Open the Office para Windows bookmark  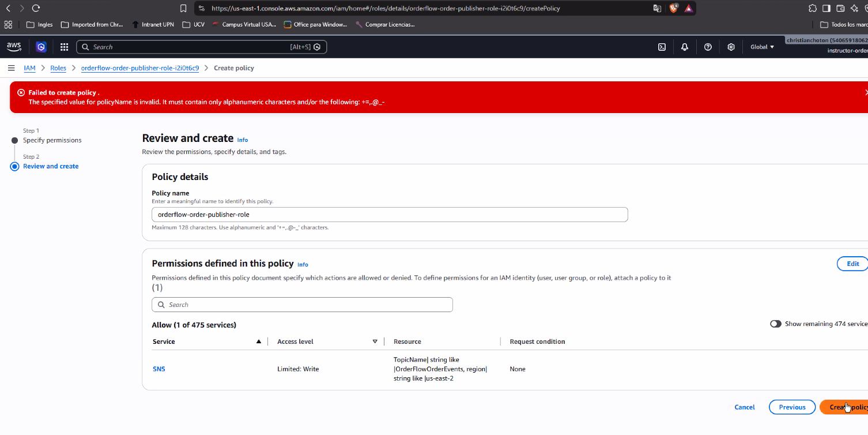(316, 25)
